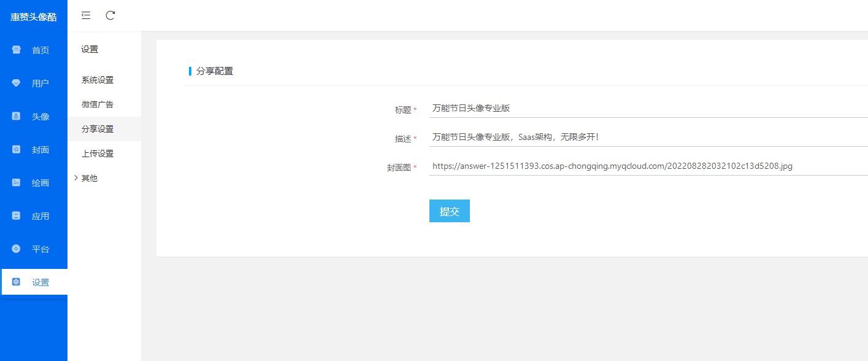The height and width of the screenshot is (361, 868).
Task: Click the picture icon beside 绘画
Action: click(17, 182)
